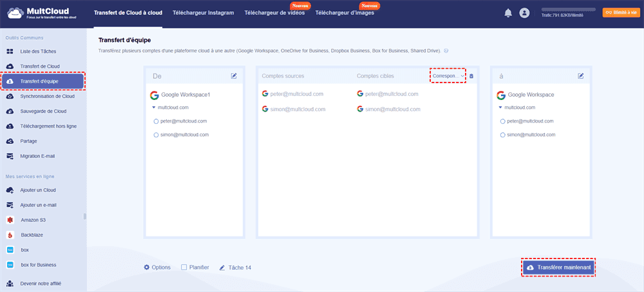Click the Synchronisation de Cloud icon
644x292 pixels.
coord(10,96)
